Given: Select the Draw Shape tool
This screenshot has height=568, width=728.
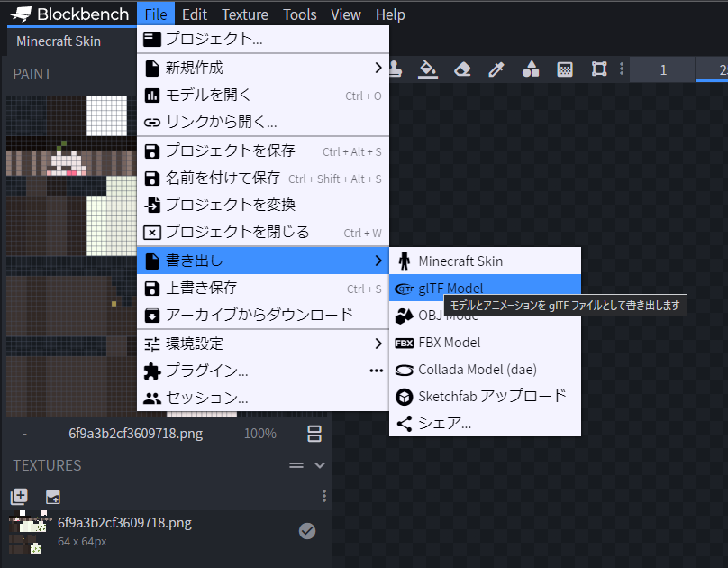Looking at the screenshot, I should click(x=531, y=69).
